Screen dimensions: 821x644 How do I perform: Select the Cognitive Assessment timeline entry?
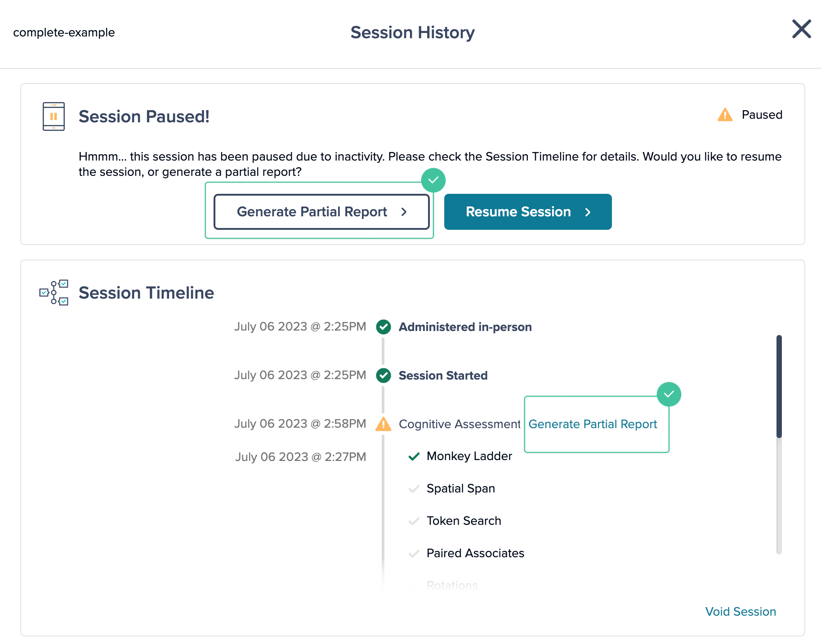click(x=459, y=424)
